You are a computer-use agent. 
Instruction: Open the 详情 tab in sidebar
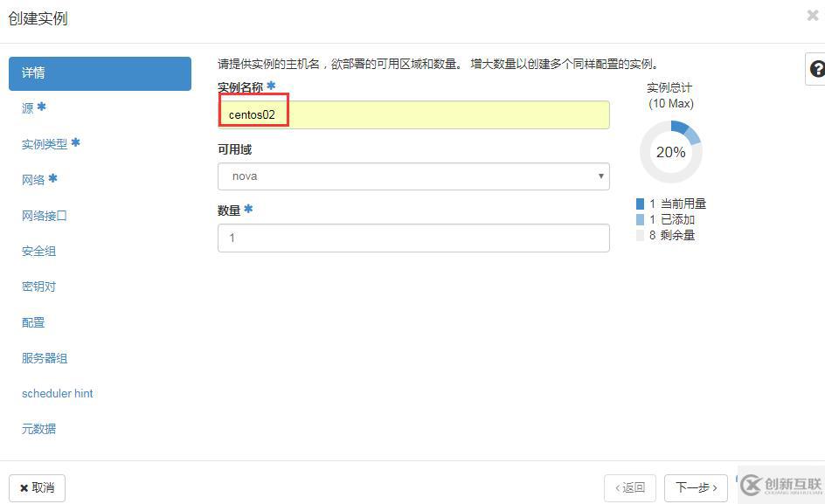100,73
